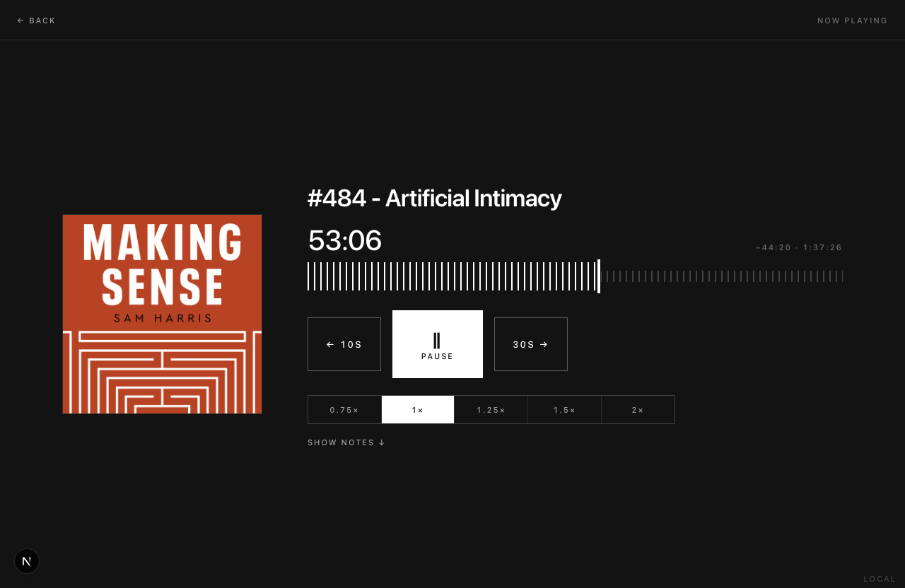Click the current time 53:06
The height and width of the screenshot is (588, 905).
point(345,241)
